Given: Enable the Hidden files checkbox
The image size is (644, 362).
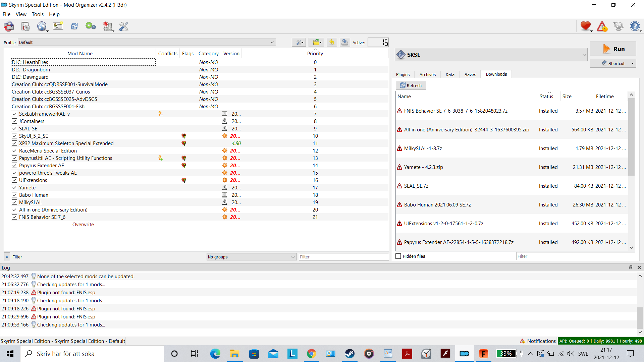Looking at the screenshot, I should click(x=398, y=256).
